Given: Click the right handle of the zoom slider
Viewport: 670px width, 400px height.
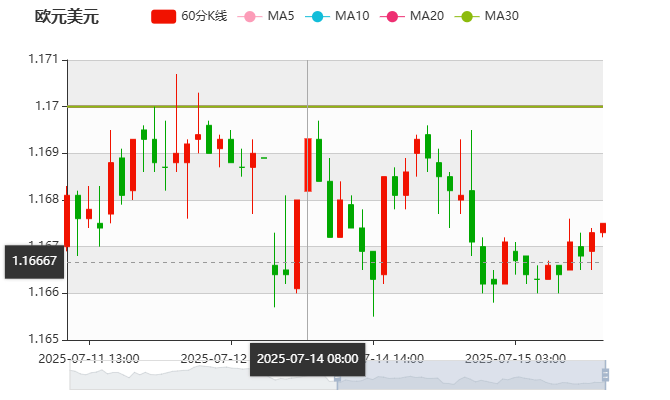Looking at the screenshot, I should click(605, 375).
